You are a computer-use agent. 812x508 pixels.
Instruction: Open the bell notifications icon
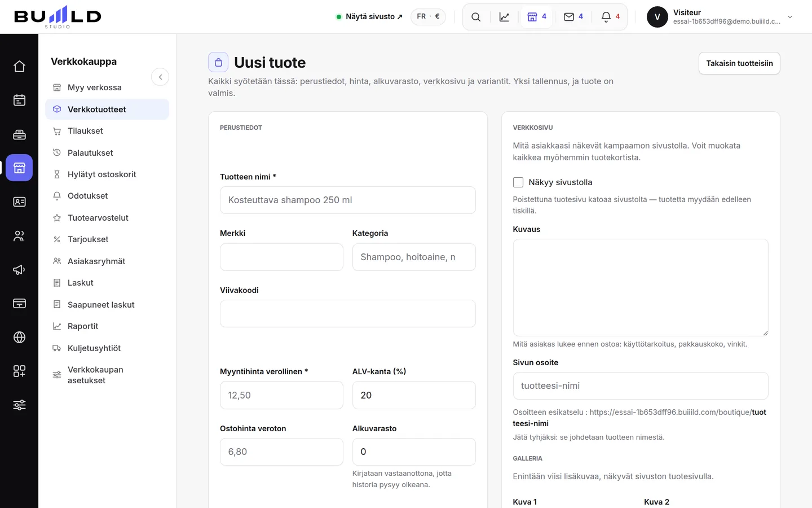(610, 17)
